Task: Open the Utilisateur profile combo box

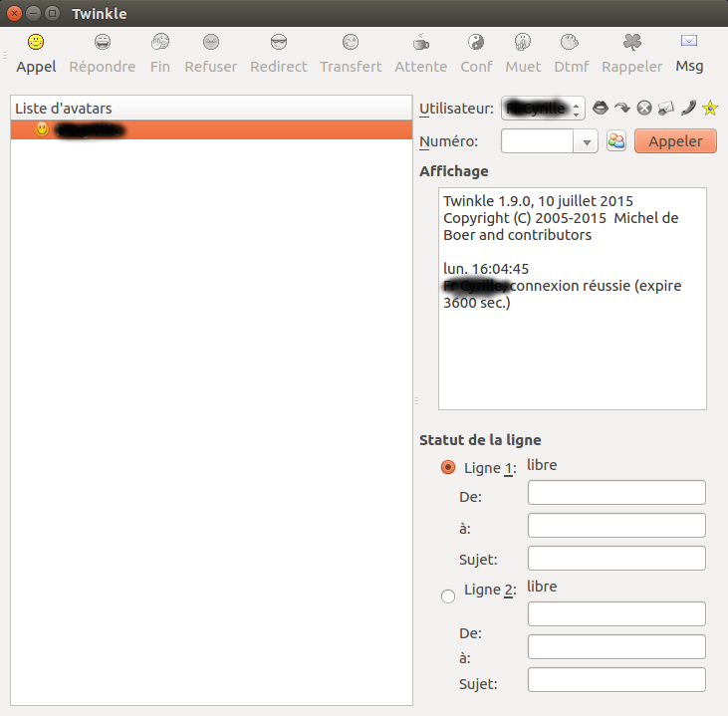Action: (x=543, y=109)
